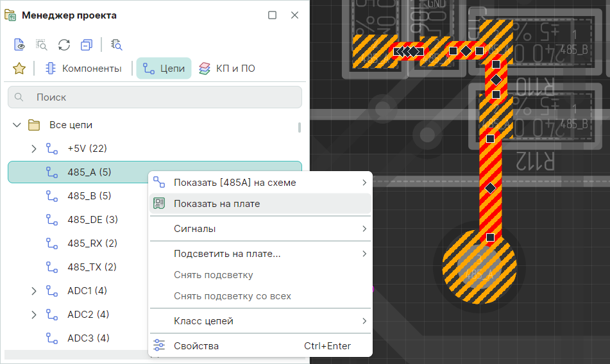Select the 485_DE (3) net
The width and height of the screenshot is (610, 364).
[92, 219]
